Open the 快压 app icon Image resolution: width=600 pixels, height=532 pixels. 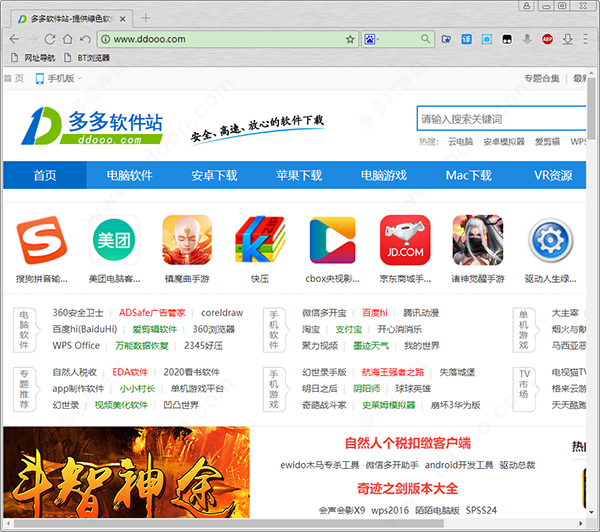coord(260,240)
